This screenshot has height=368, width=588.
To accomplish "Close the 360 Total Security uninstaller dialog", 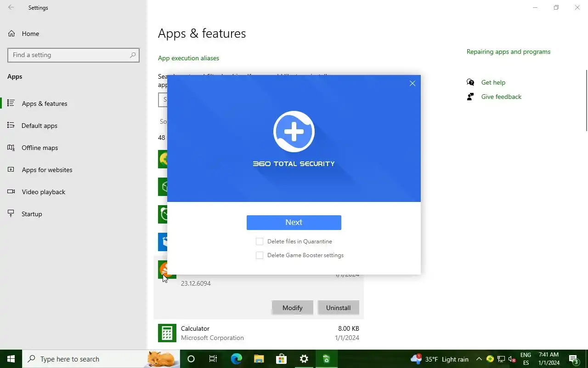I will coord(412,83).
